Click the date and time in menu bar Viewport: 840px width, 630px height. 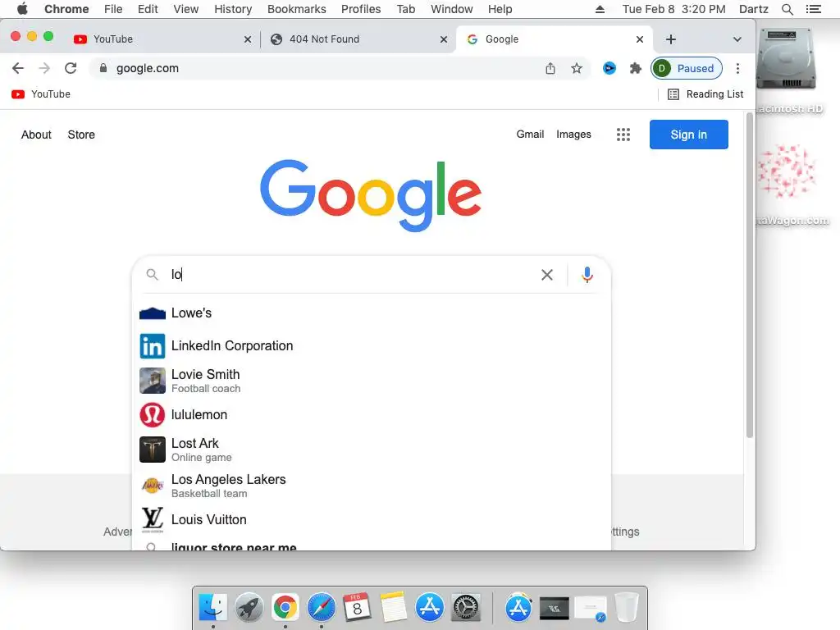(674, 9)
